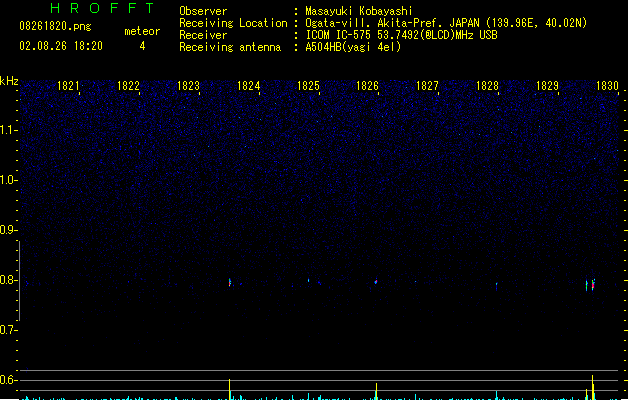Click the A504HB(yagi 4el) antenna text
The width and height of the screenshot is (629, 400).
coord(353,47)
